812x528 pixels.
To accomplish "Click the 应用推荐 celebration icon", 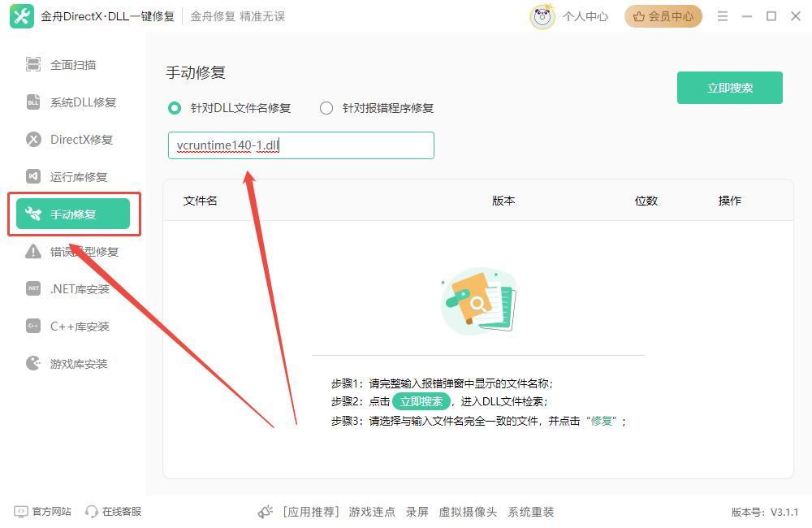I will (x=266, y=512).
